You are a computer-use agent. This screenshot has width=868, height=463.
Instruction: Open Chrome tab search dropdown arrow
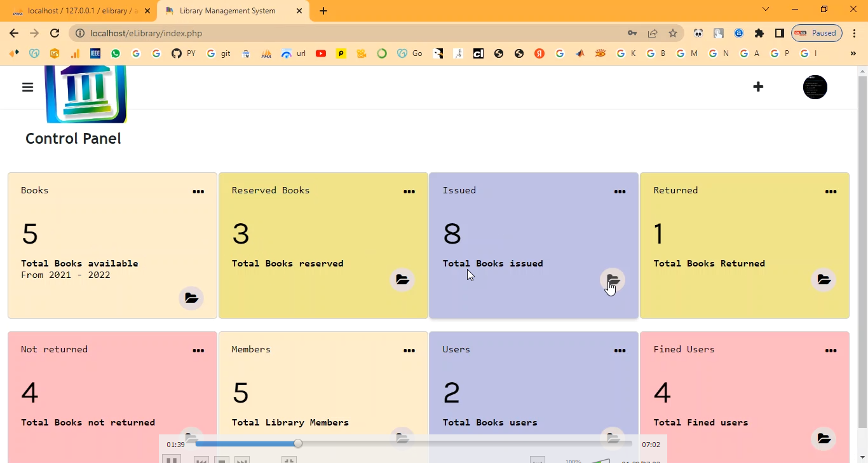(x=766, y=10)
